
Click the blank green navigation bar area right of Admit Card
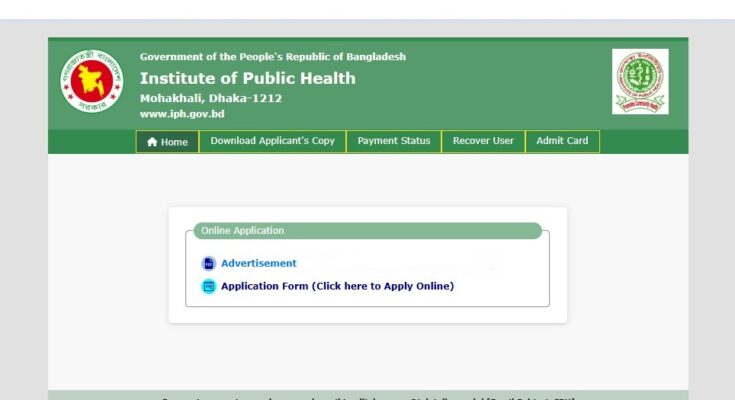click(x=645, y=141)
